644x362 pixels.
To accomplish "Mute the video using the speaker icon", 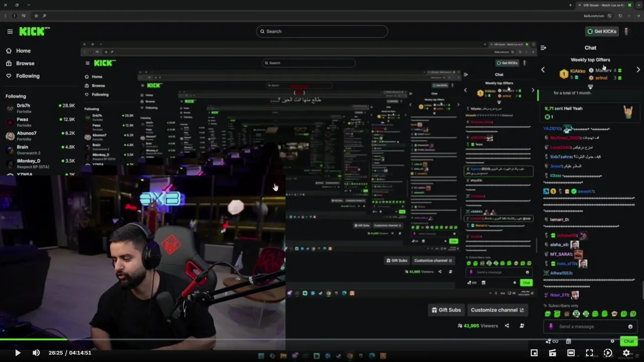I will [36, 353].
